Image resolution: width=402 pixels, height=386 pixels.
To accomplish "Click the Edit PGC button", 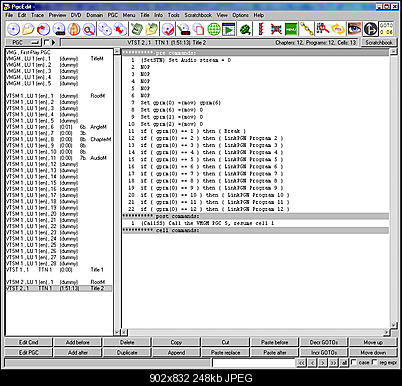I will [28, 352].
